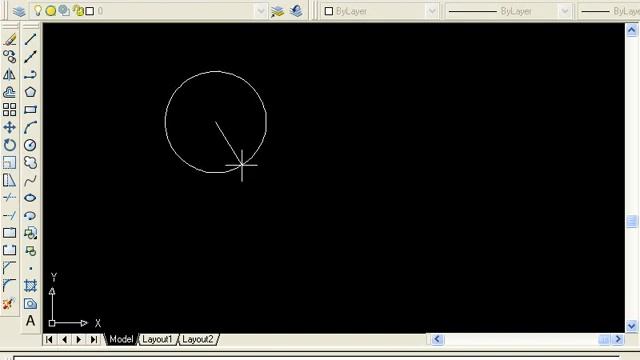Select the Insert Block tool
The height and width of the screenshot is (360, 640).
coord(30,233)
